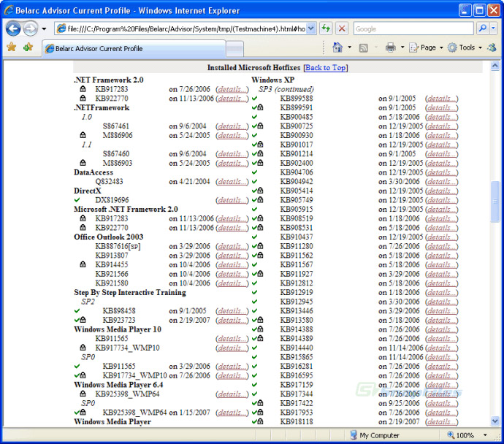Screen dimensions: 504x444
Task: Click the Step By Step Interactive Training heading
Action: click(130, 292)
